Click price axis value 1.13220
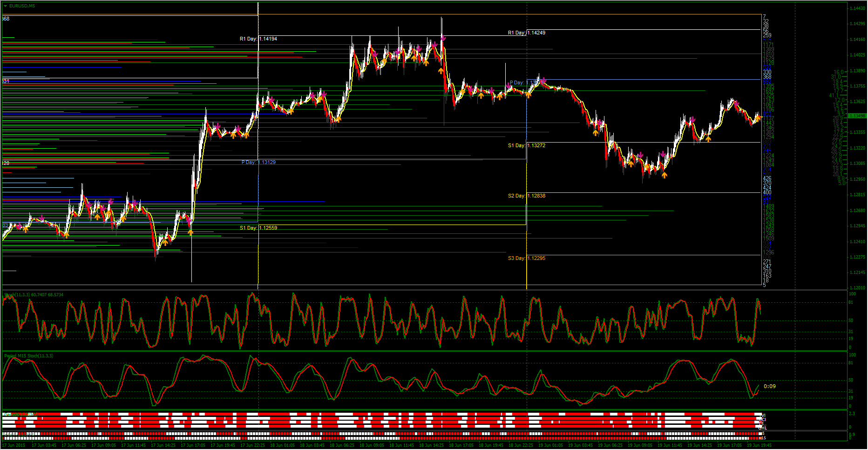Viewport: 868px width, 450px height. 858,148
